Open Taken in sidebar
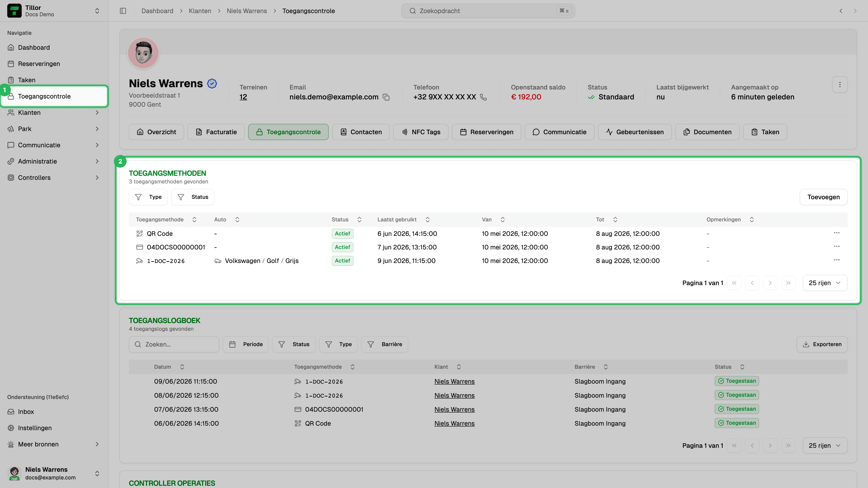Screen dimensions: 868x488 tap(54, 80)
